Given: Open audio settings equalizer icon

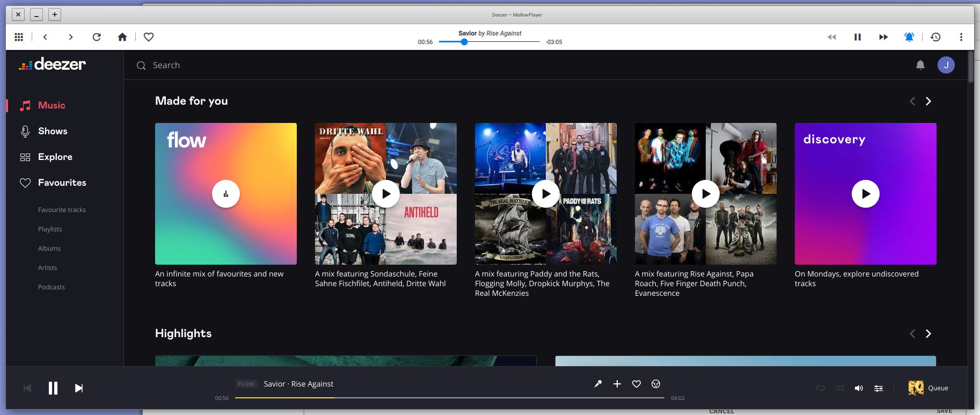Looking at the screenshot, I should coord(879,388).
